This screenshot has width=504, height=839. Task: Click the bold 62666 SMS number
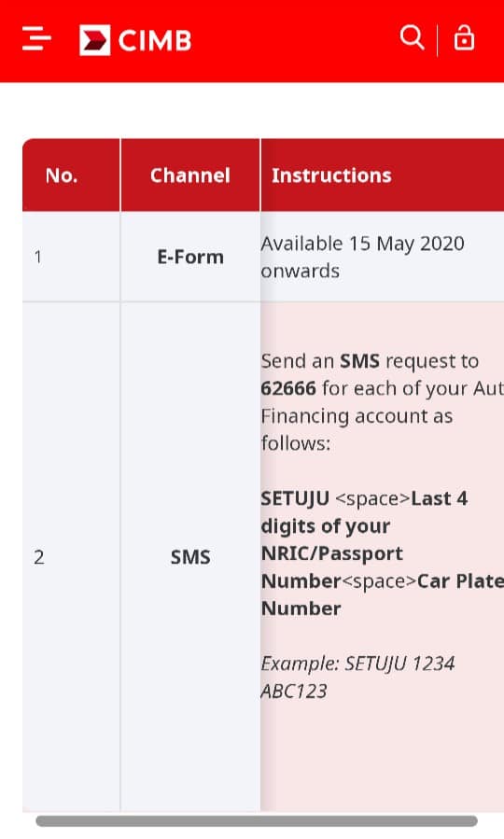pyautogui.click(x=288, y=388)
